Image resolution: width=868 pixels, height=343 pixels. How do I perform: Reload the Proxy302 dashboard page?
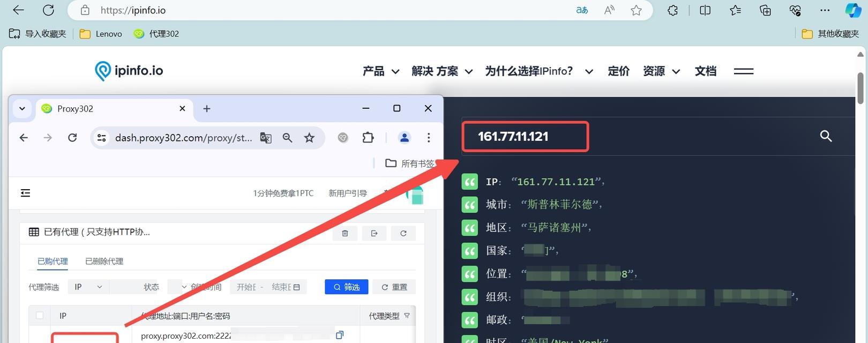(x=72, y=138)
